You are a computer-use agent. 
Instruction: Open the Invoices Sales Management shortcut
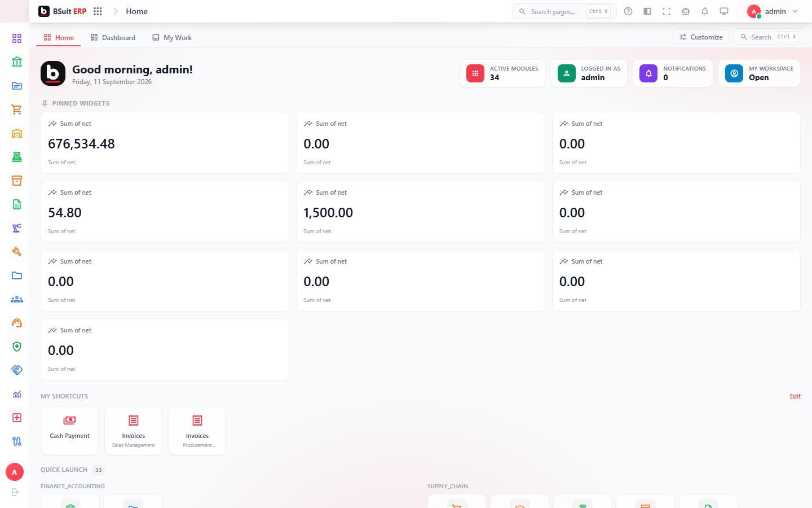134,431
